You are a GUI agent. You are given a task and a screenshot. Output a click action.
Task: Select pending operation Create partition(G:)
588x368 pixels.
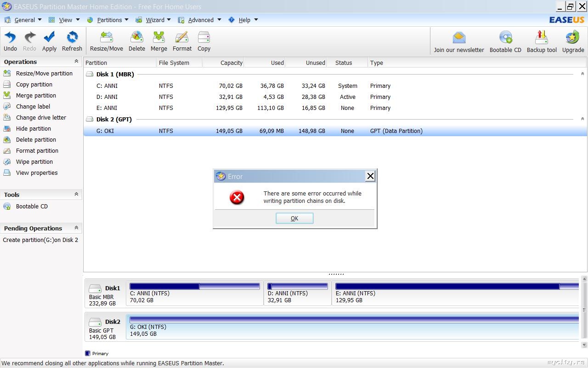point(40,240)
